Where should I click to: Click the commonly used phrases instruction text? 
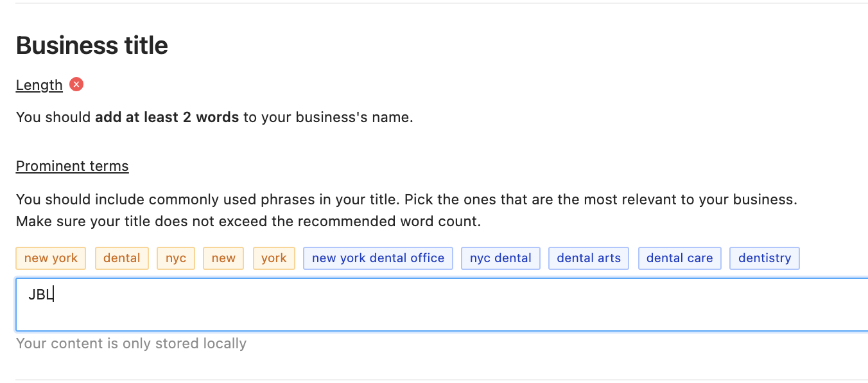coord(406,199)
